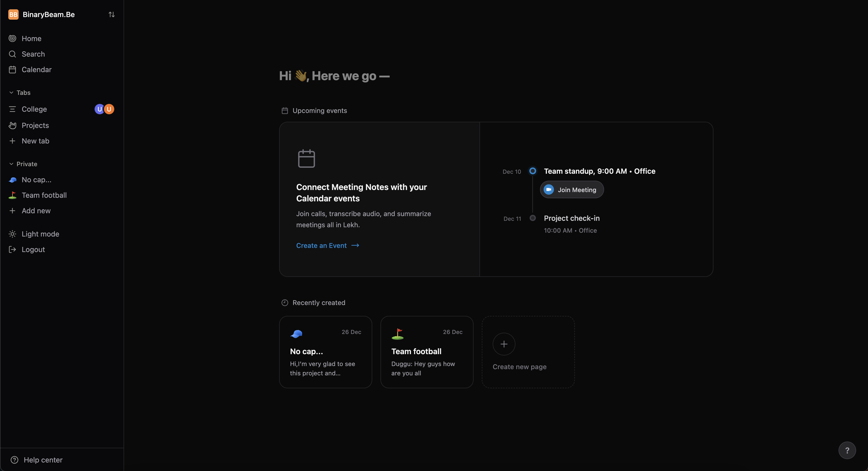Viewport: 868px width, 471px height.
Task: Click the '10:00 AM • Office' event detail
Action: pos(570,230)
